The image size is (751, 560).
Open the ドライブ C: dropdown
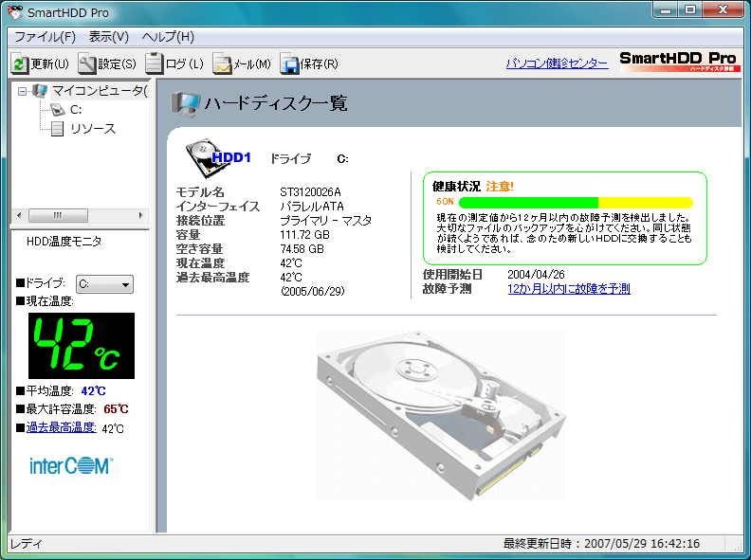pyautogui.click(x=104, y=284)
